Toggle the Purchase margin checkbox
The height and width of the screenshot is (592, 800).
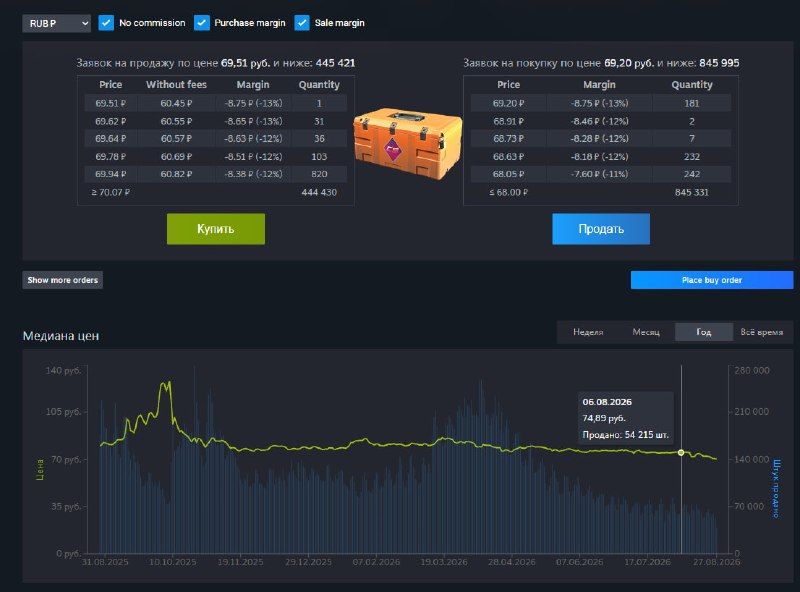coord(202,23)
